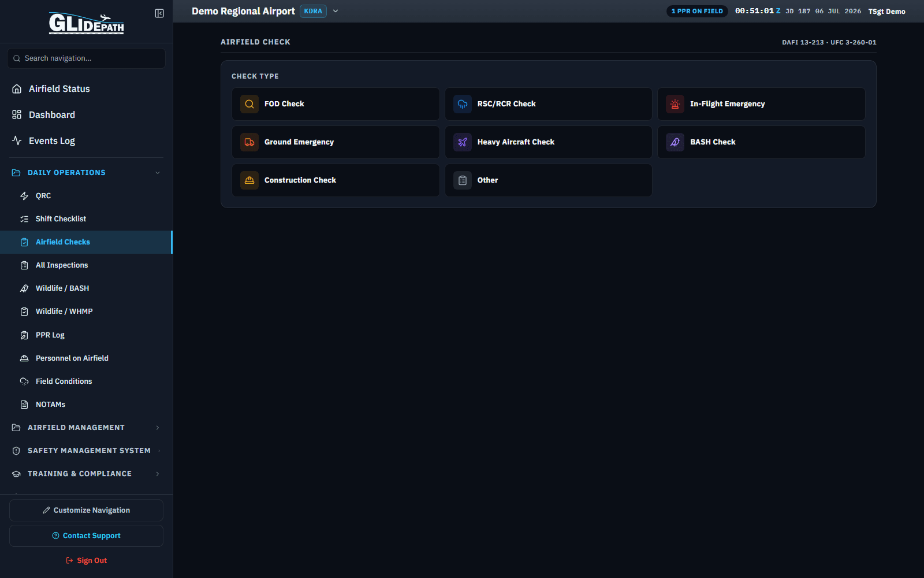Choose the Ground Emergency truck icon
924x578 pixels.
(249, 142)
